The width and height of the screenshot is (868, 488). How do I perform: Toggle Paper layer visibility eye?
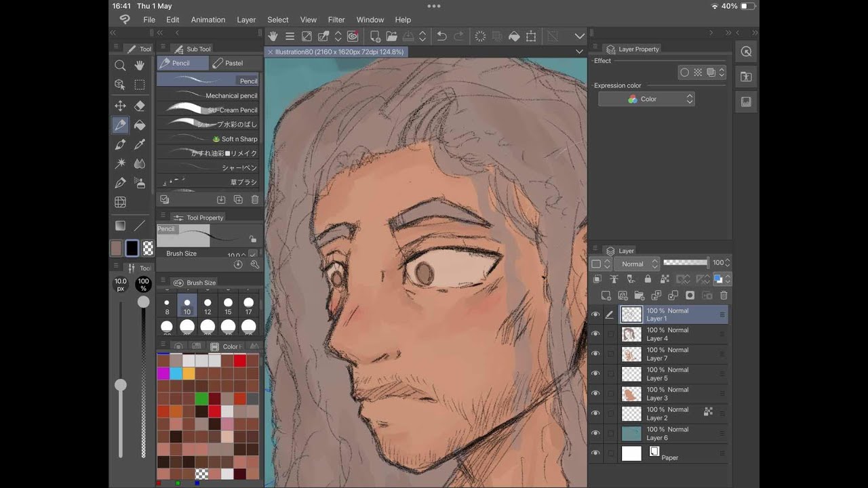click(x=595, y=453)
